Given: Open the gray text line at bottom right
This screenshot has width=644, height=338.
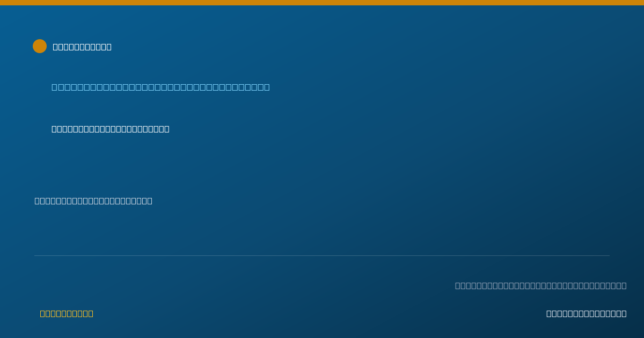Looking at the screenshot, I should (541, 285).
